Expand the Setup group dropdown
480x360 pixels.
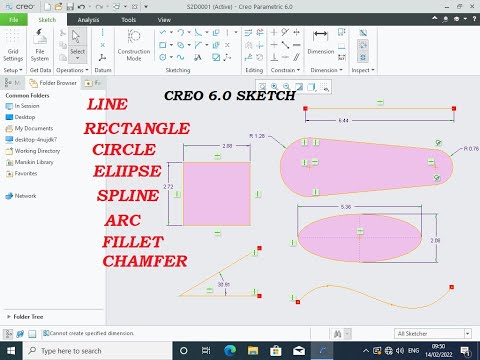(13, 70)
